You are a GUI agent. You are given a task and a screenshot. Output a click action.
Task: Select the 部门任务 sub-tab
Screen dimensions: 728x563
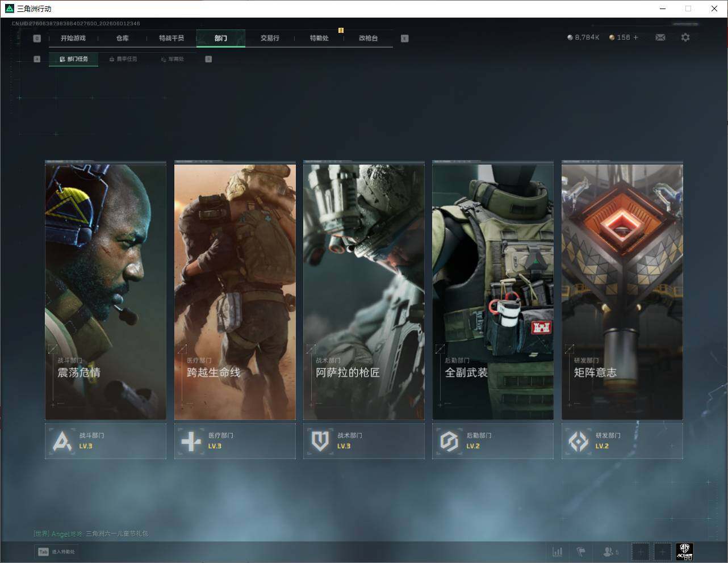[x=74, y=59]
